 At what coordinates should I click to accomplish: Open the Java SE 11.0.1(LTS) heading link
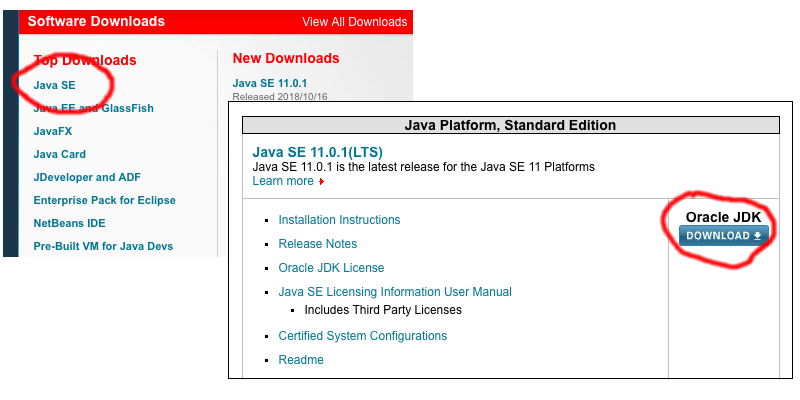pos(317,152)
